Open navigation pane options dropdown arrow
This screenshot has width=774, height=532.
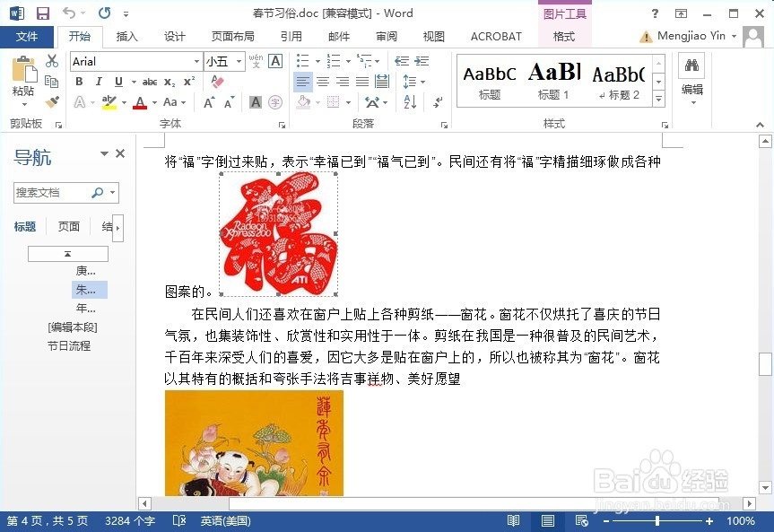point(104,153)
